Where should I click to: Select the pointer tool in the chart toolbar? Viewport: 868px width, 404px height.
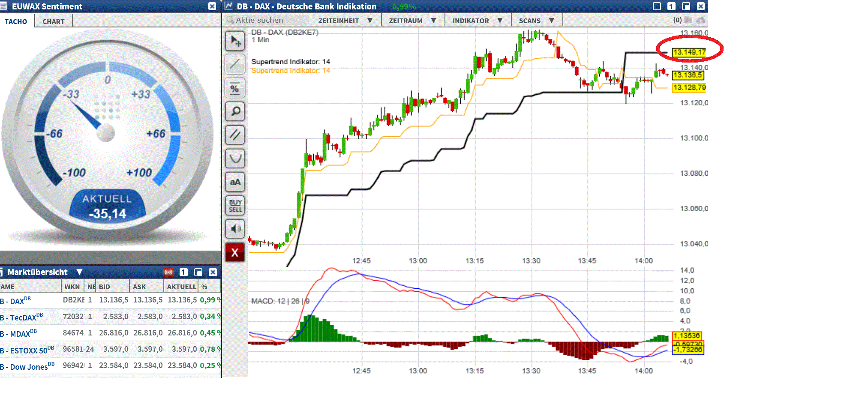click(235, 41)
